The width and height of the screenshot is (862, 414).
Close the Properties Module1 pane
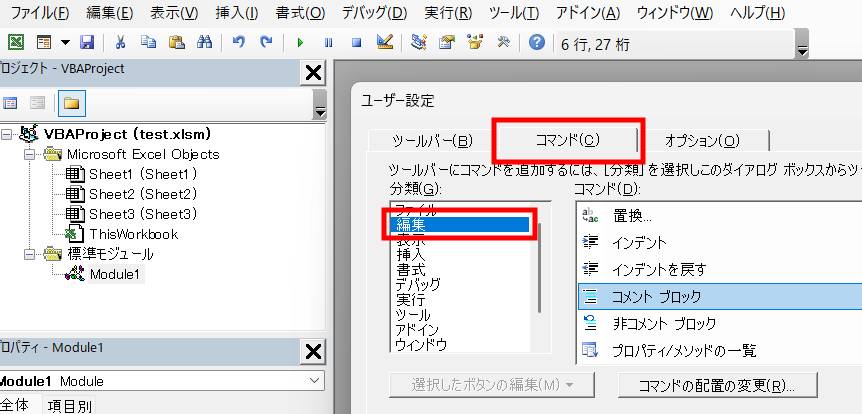point(313,351)
